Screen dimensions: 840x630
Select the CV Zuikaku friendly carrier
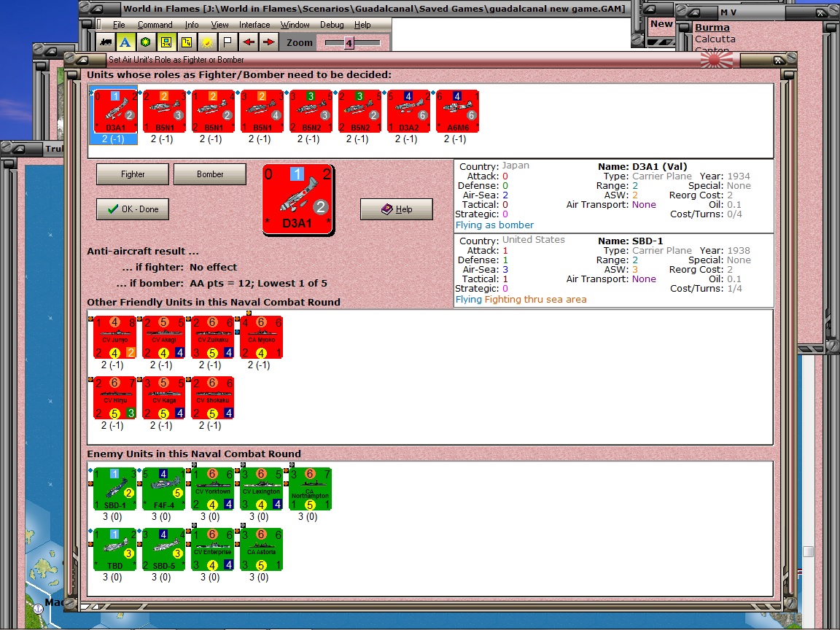213,337
